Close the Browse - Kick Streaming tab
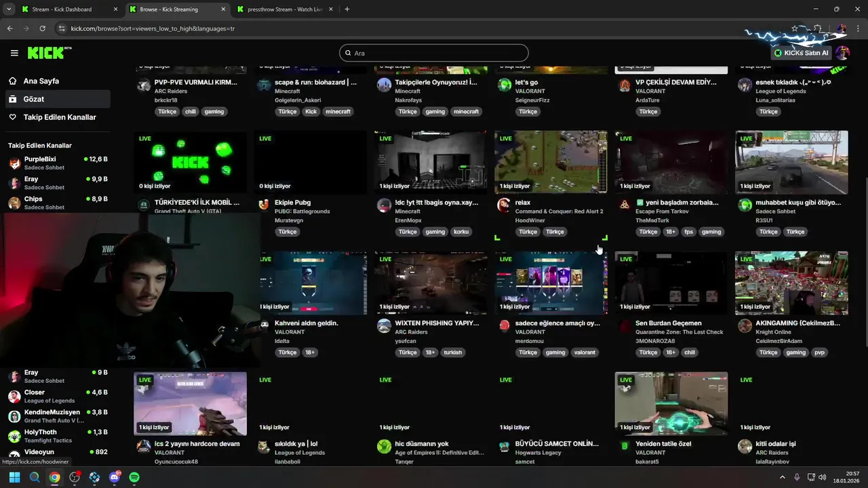 coord(222,9)
